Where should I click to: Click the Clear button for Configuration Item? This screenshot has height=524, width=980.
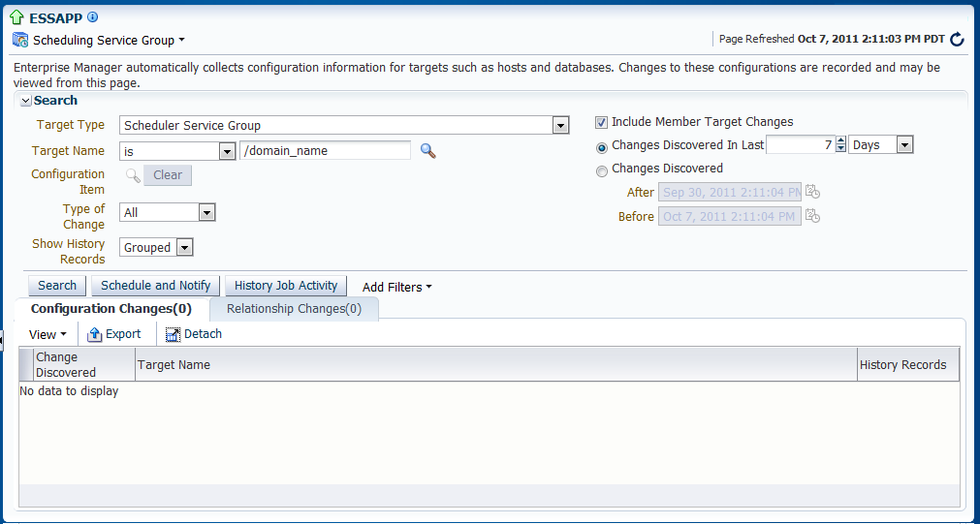pyautogui.click(x=168, y=175)
